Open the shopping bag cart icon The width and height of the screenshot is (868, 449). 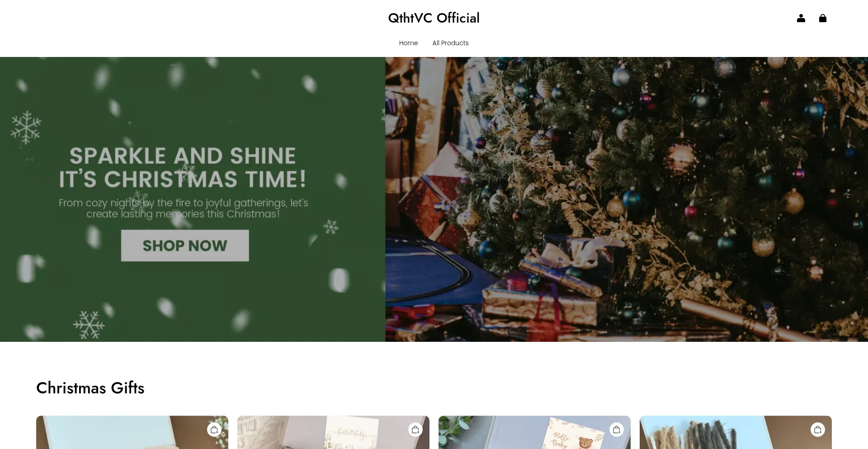point(822,18)
